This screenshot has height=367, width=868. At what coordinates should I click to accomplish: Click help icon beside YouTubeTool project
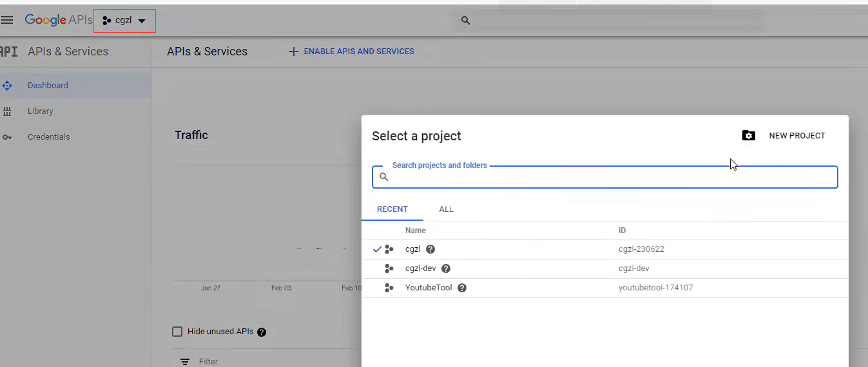click(461, 288)
